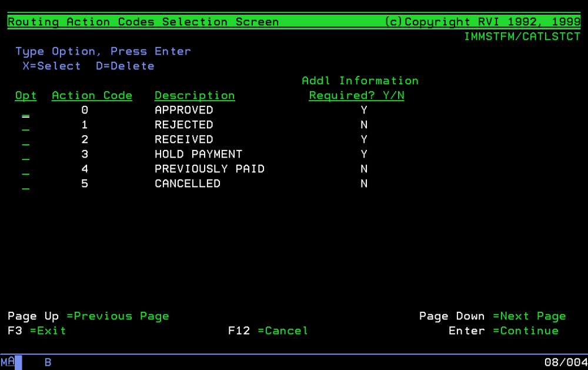Click the MA status indicator in status bar
The width and height of the screenshot is (588, 370).
click(x=9, y=362)
